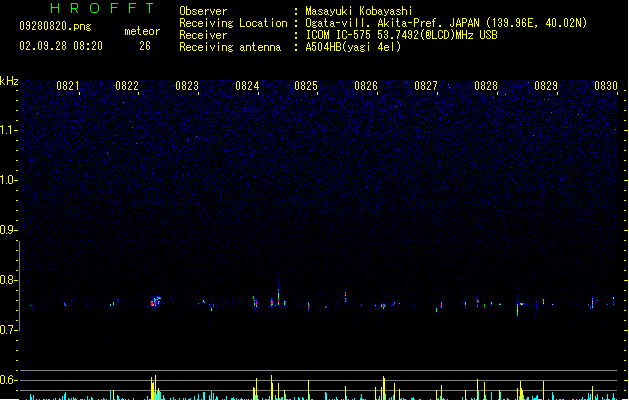Click the 0828 time marker
629x400 pixels.
486,86
